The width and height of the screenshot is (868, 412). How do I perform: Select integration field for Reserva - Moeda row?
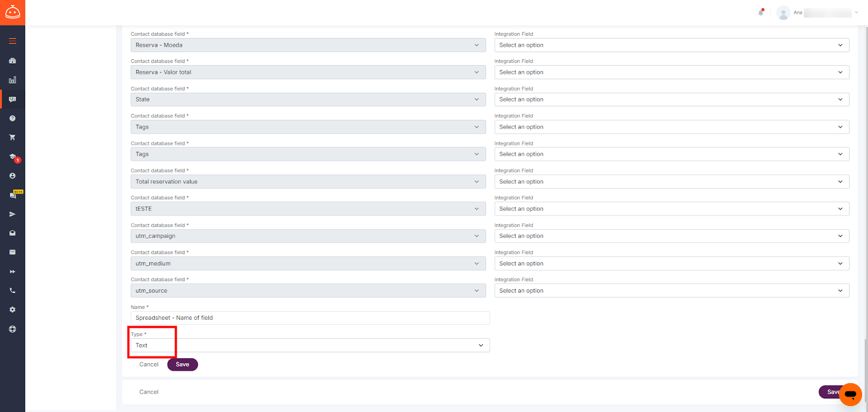(x=672, y=45)
